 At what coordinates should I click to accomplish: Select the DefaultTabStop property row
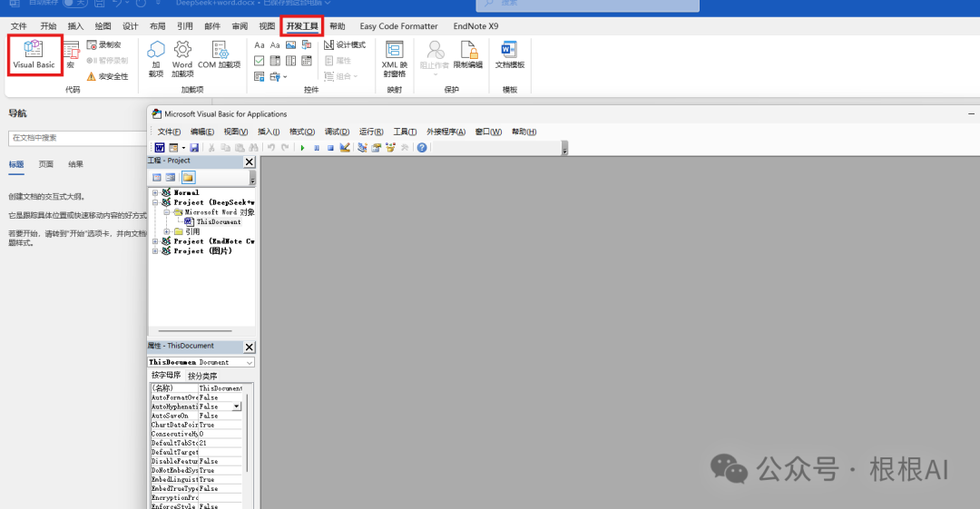tap(196, 443)
